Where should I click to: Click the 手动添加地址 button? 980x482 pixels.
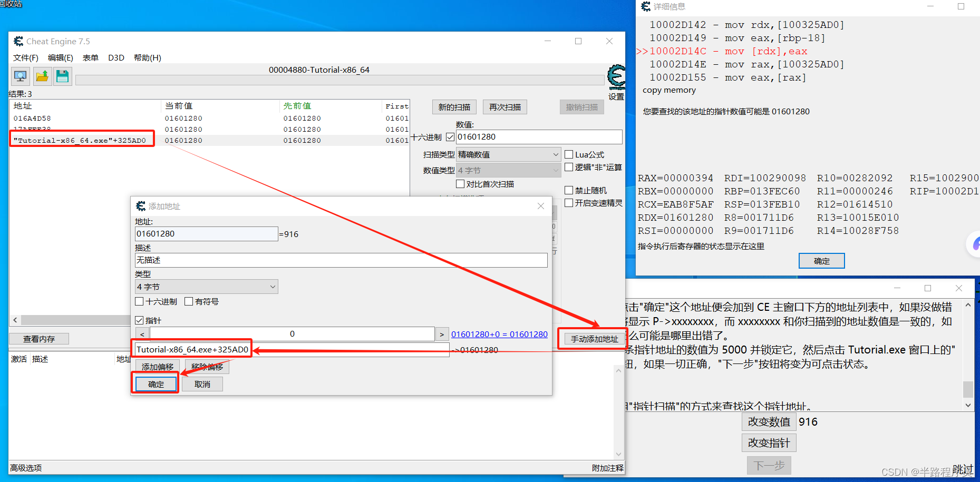(594, 339)
